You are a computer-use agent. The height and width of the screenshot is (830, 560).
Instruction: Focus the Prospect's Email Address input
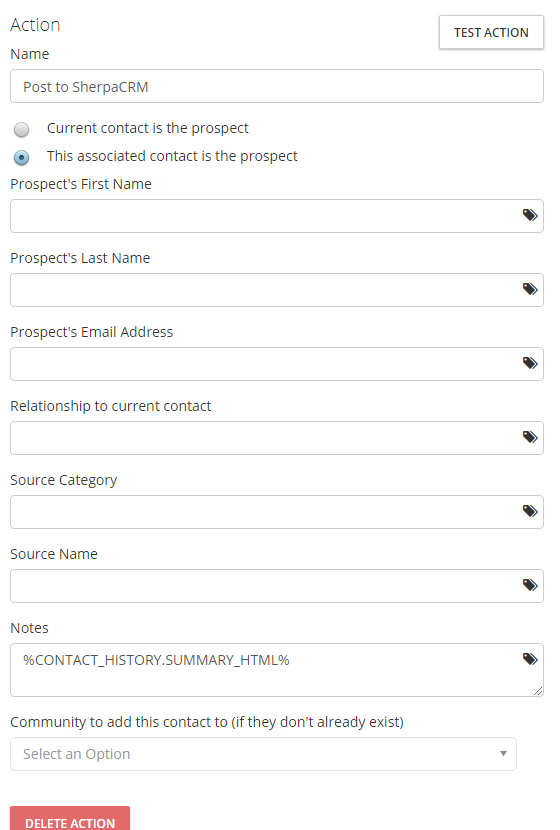click(265, 364)
